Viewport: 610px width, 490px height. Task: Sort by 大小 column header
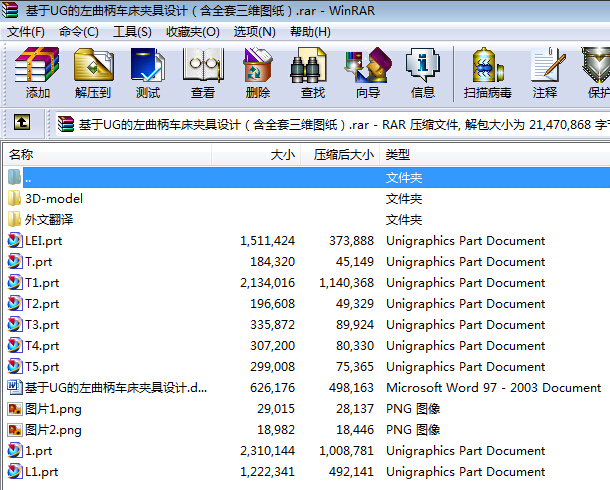click(x=256, y=155)
